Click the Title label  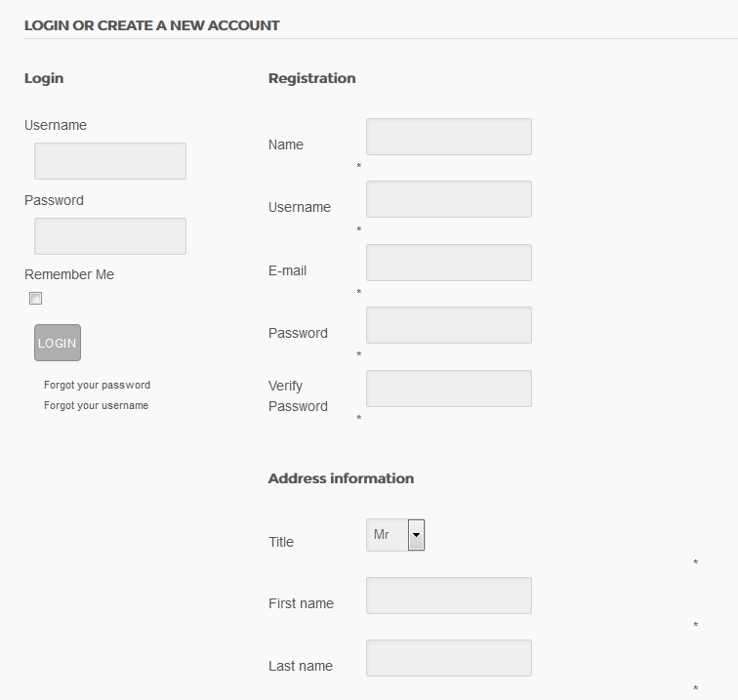[281, 542]
